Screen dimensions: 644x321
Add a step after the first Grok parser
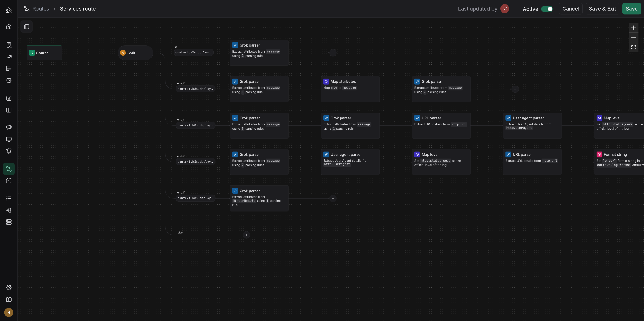[333, 53]
